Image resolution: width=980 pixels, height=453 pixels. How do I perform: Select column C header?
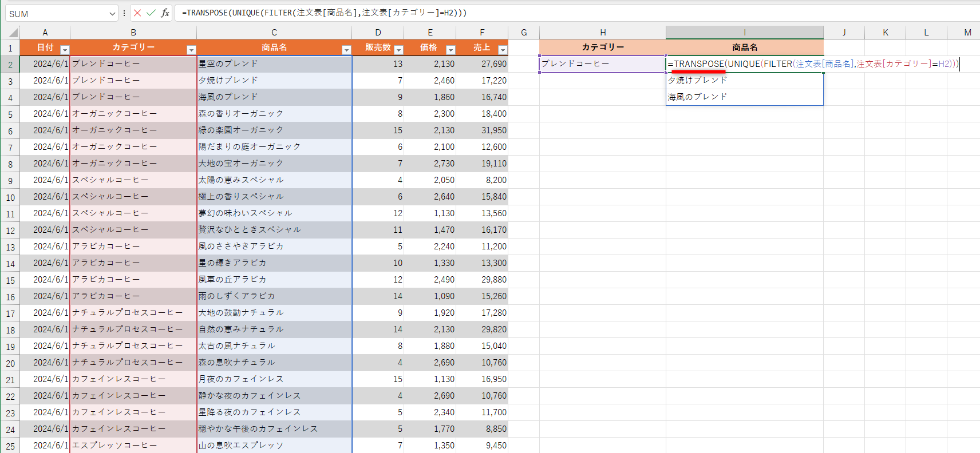274,33
